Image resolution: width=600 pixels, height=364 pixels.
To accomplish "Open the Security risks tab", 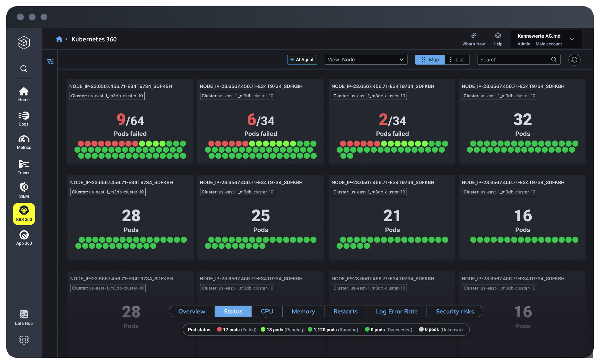I will pyautogui.click(x=455, y=311).
